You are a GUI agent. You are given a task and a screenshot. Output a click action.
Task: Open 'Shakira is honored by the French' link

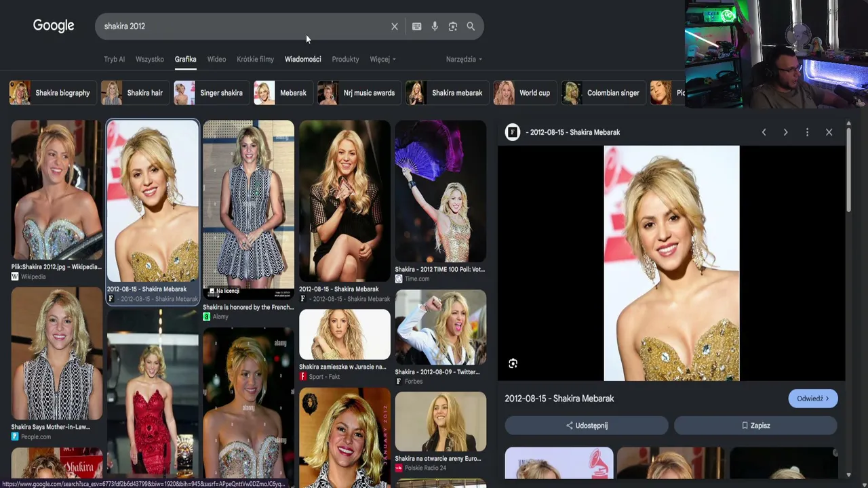pyautogui.click(x=248, y=307)
